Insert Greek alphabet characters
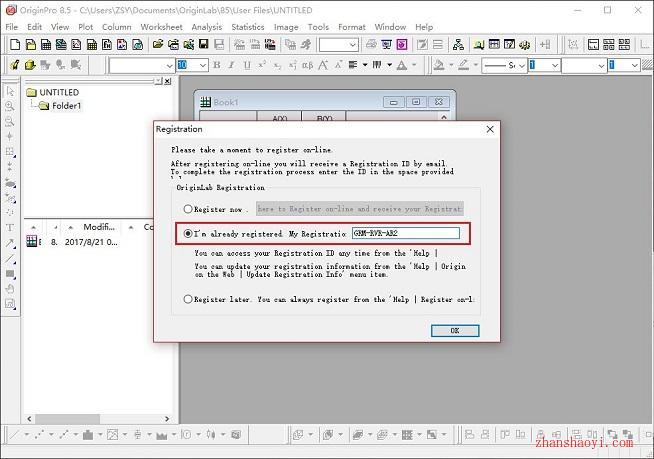Viewport: 654px width, 459px height. click(307, 65)
